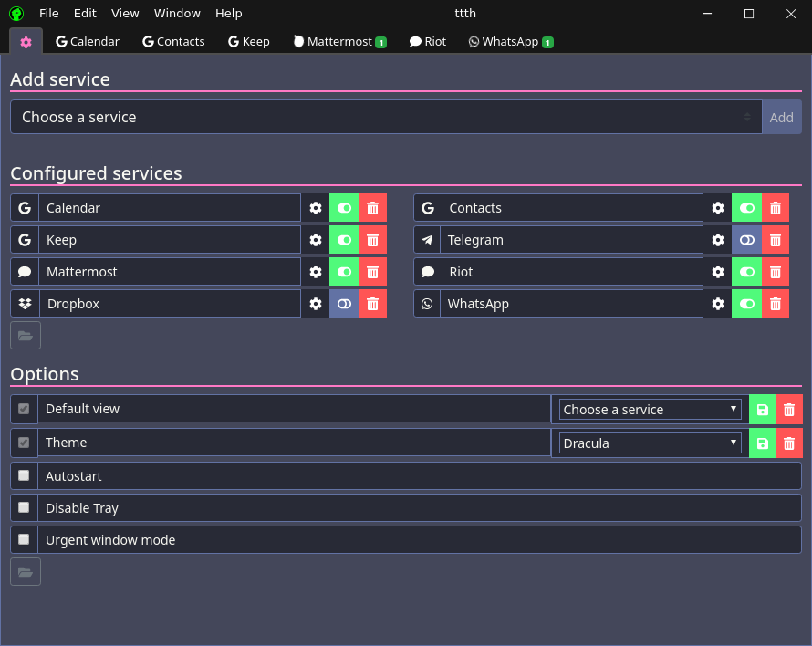Click the Autostart option label
This screenshot has width=812, height=646.
click(x=74, y=476)
